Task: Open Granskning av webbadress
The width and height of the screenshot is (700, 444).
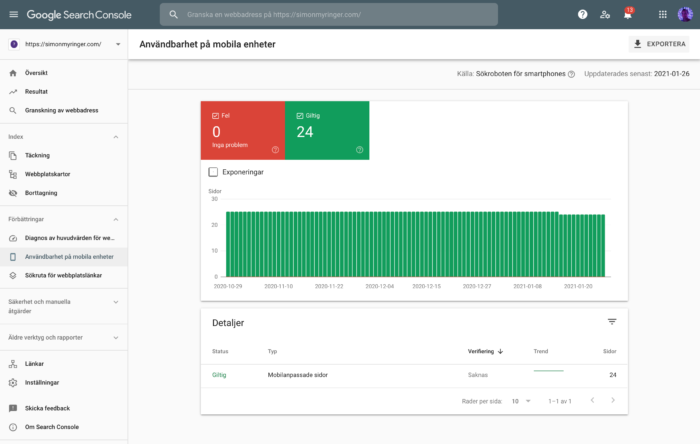Action: (x=63, y=110)
